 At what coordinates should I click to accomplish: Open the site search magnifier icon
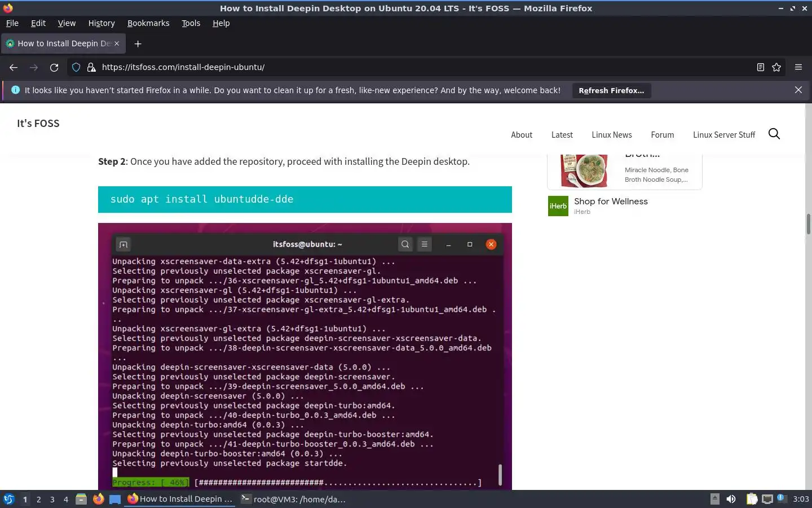click(774, 134)
